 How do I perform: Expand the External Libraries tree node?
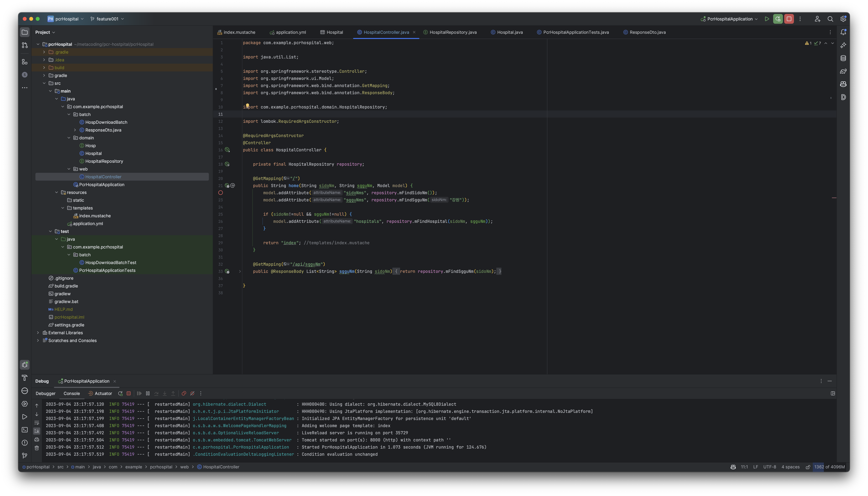click(38, 333)
